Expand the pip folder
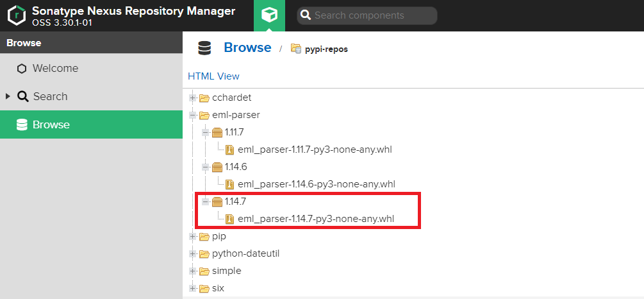 pos(192,236)
